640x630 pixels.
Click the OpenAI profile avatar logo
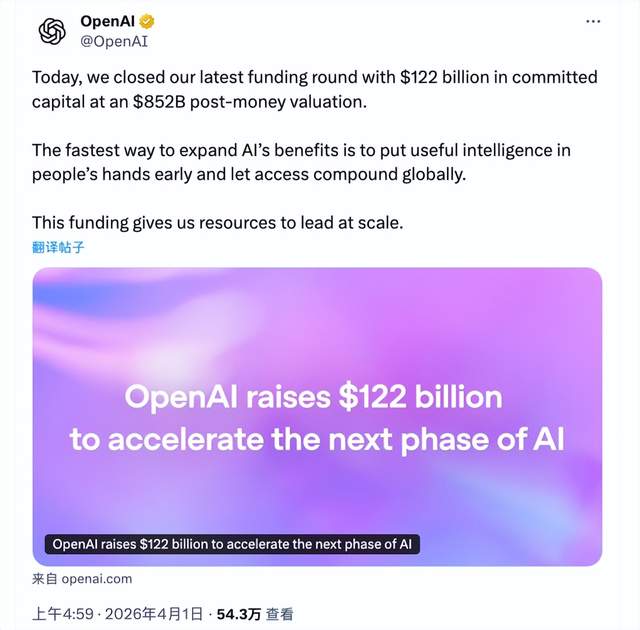pyautogui.click(x=52, y=31)
